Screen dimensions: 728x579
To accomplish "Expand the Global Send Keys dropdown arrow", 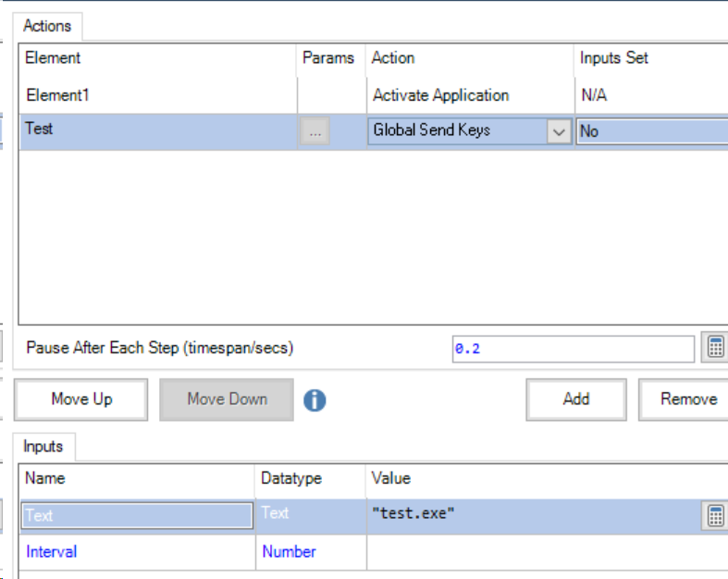I will (559, 132).
